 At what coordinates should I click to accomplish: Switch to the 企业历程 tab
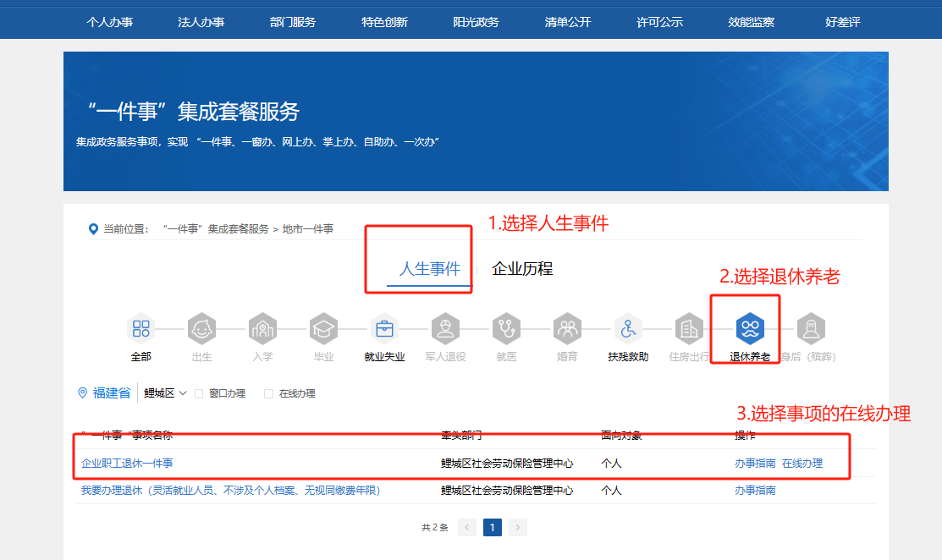coord(522,269)
